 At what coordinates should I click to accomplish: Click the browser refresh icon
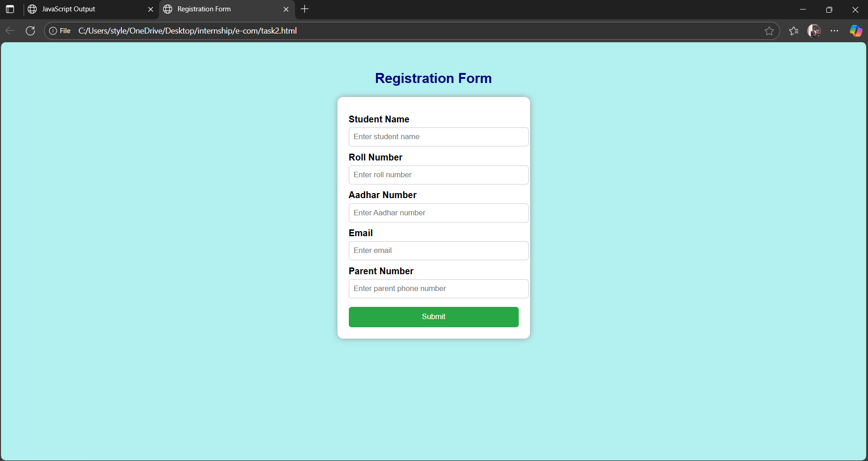pos(30,30)
